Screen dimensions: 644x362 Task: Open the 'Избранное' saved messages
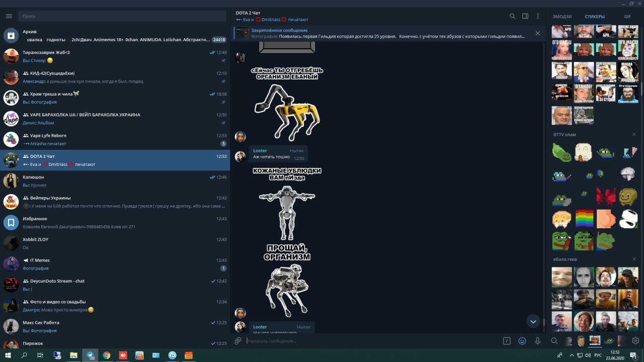(115, 223)
